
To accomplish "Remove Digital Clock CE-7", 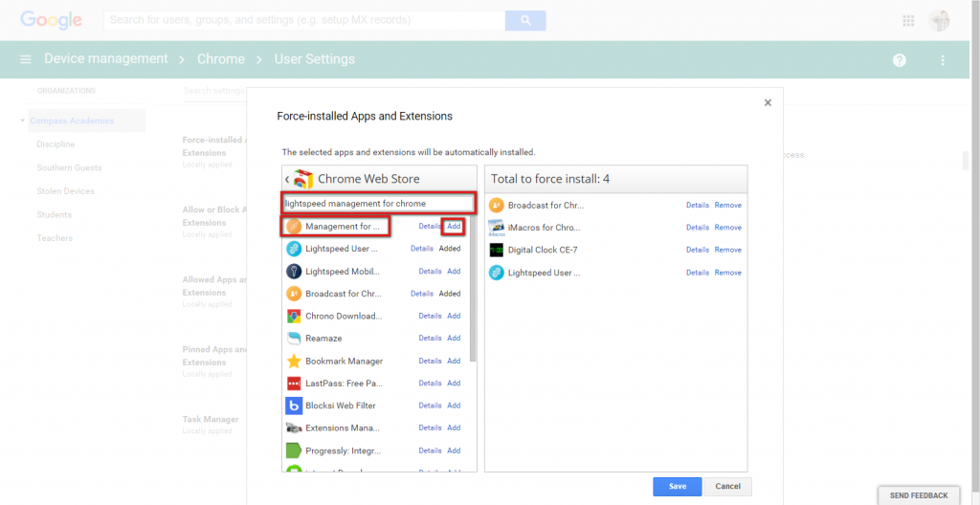I will (728, 250).
